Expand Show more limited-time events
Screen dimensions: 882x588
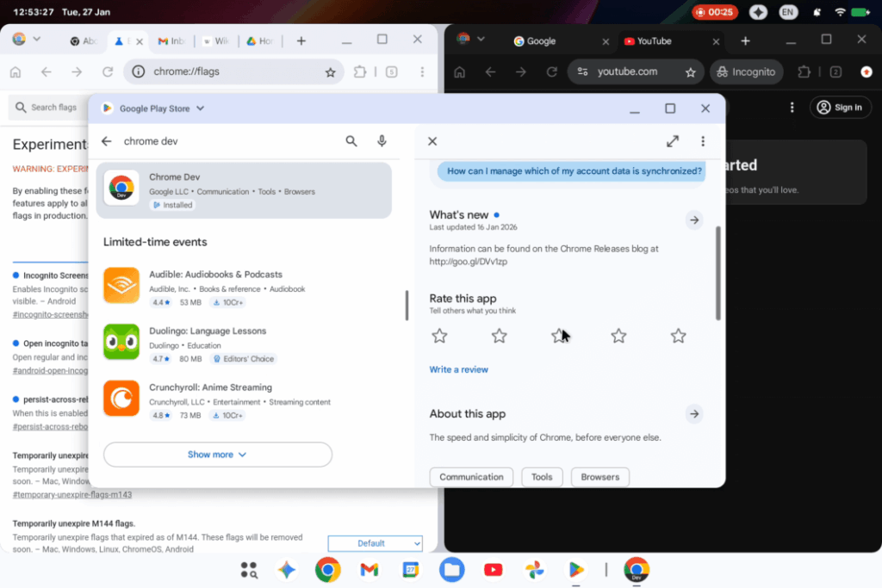(217, 455)
